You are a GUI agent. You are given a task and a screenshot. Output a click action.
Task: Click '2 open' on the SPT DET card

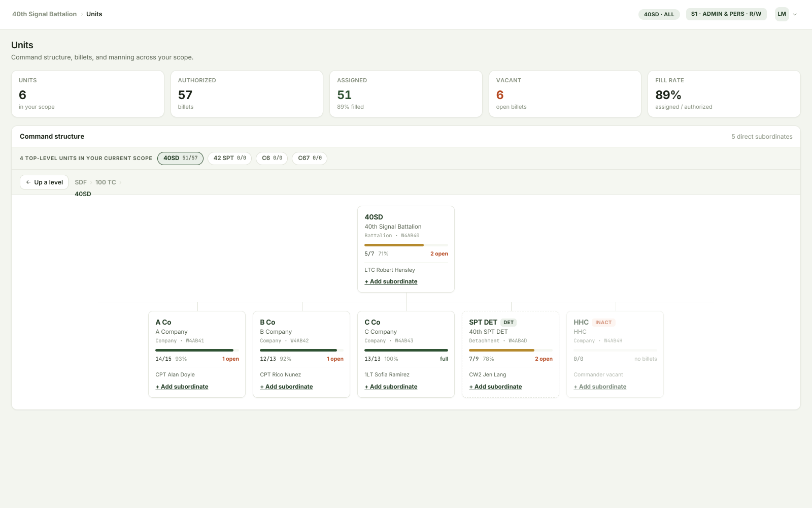coord(544,359)
